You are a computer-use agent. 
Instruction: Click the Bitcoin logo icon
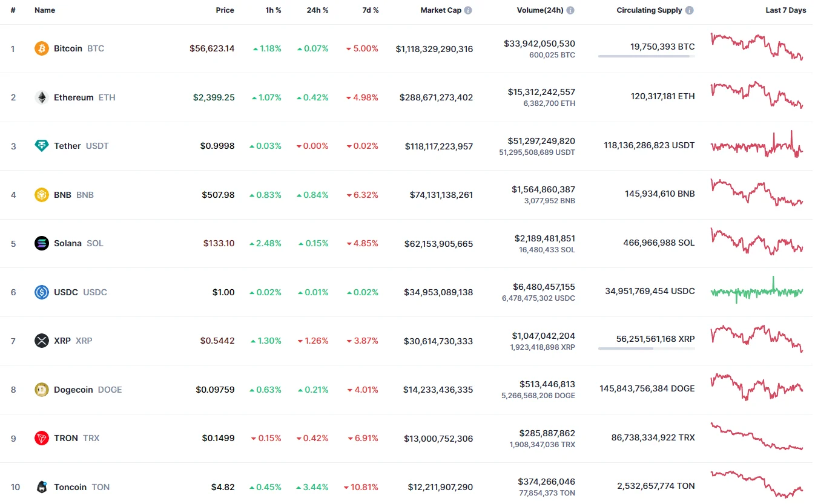point(42,48)
